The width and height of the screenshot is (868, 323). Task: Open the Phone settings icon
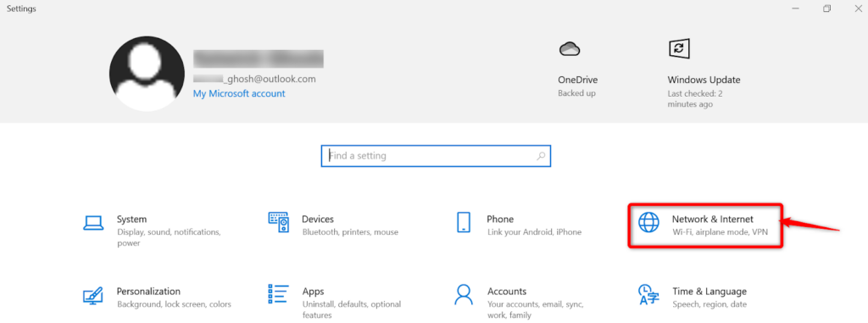click(464, 221)
